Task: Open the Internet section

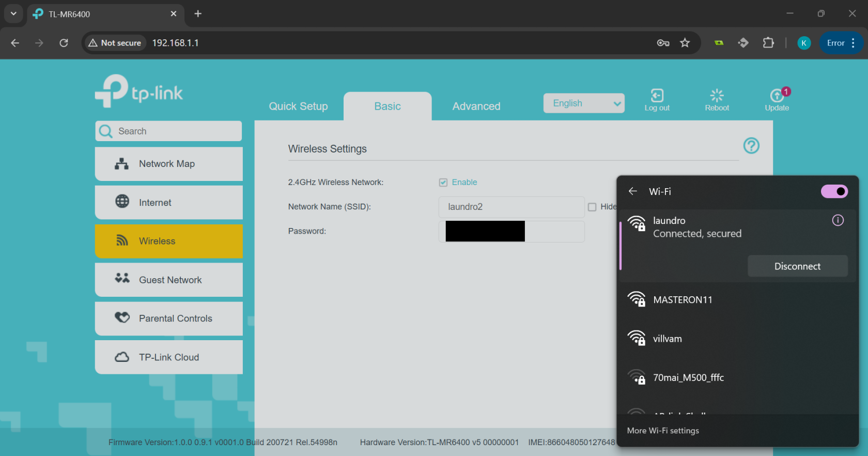Action: point(168,203)
